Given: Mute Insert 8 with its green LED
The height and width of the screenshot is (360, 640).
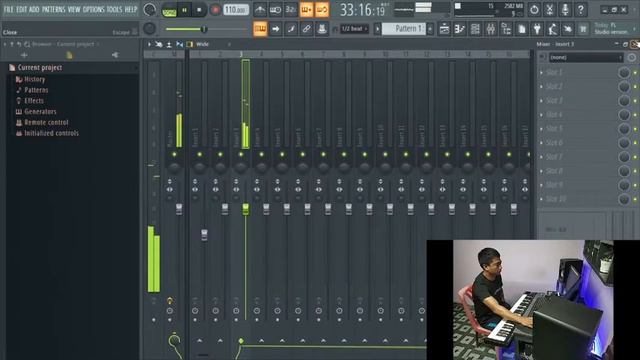Looking at the screenshot, I should (344, 154).
